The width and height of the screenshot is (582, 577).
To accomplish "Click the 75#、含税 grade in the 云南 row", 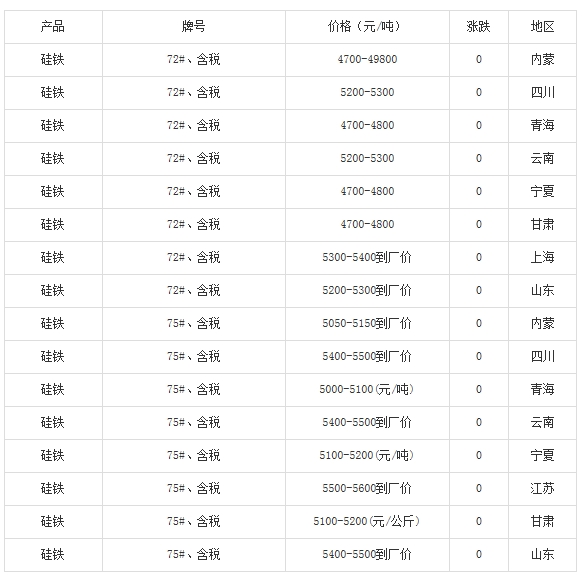I will tap(193, 422).
